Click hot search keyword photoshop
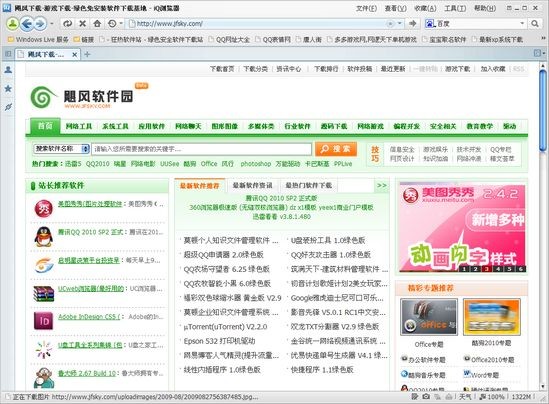 [x=256, y=164]
